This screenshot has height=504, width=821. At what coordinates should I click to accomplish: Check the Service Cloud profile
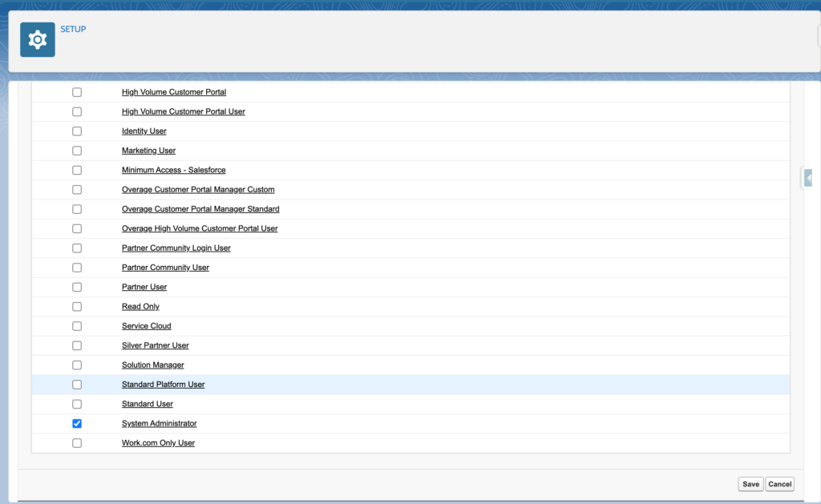pos(76,325)
